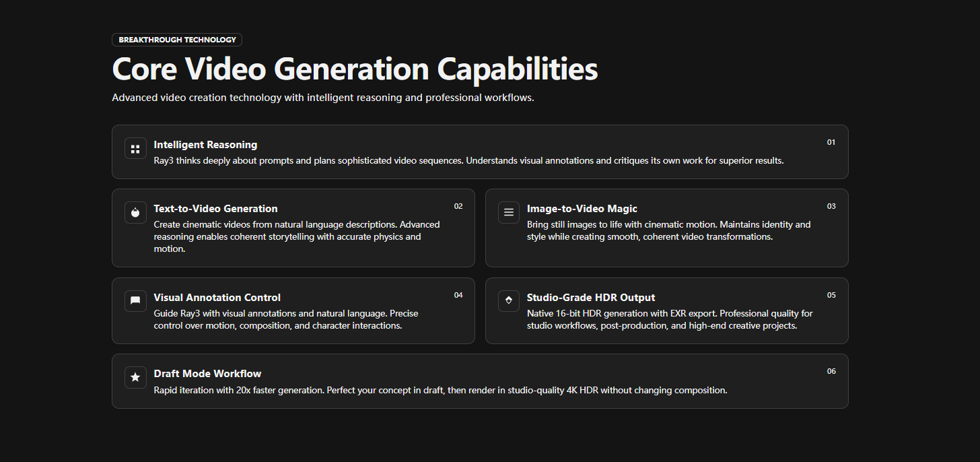Select the Studio-Grade HDR Output title
The height and width of the screenshot is (462, 980).
pos(590,298)
